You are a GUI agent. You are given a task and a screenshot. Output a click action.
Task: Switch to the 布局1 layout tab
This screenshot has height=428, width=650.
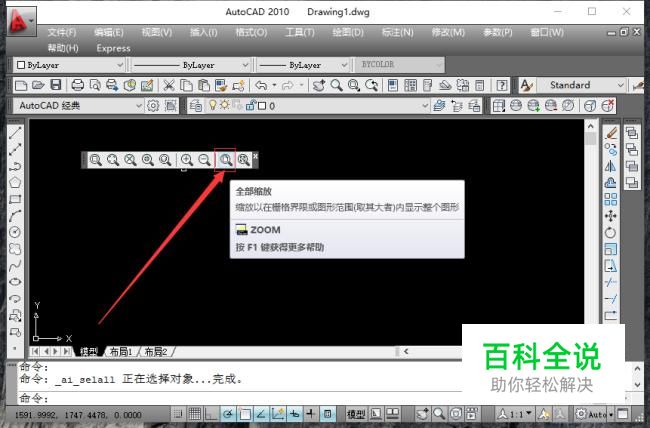[x=121, y=352]
